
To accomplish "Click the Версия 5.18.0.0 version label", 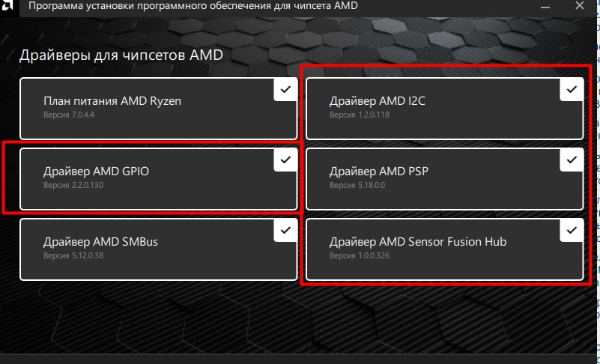I will [357, 185].
